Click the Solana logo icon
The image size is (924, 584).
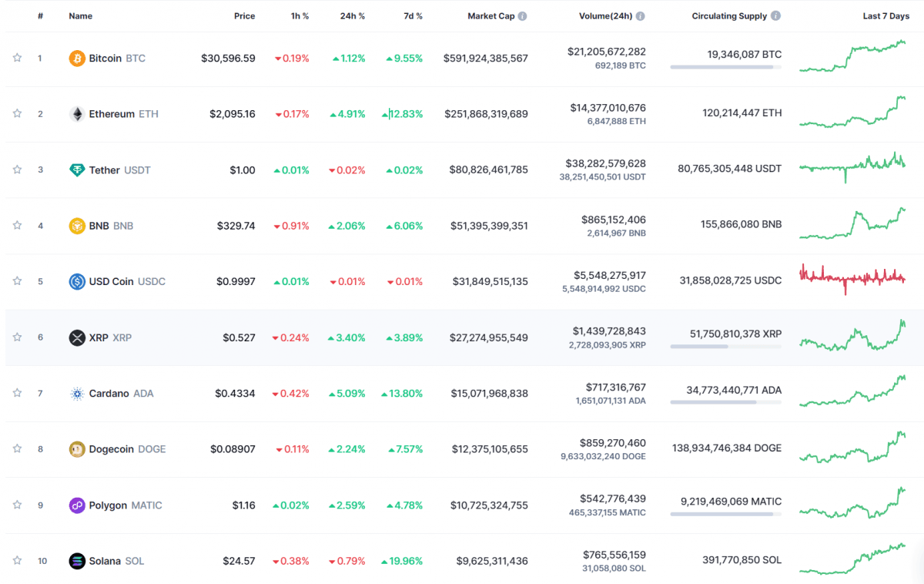pyautogui.click(x=77, y=561)
